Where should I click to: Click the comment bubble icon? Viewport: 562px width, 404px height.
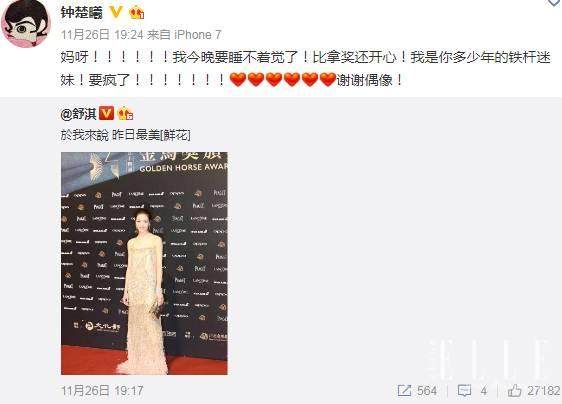[x=464, y=391]
